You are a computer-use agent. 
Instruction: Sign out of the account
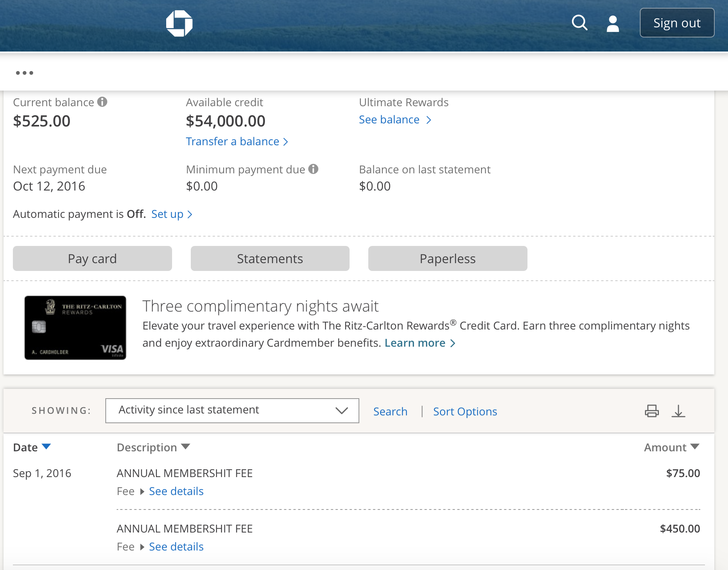tap(677, 23)
